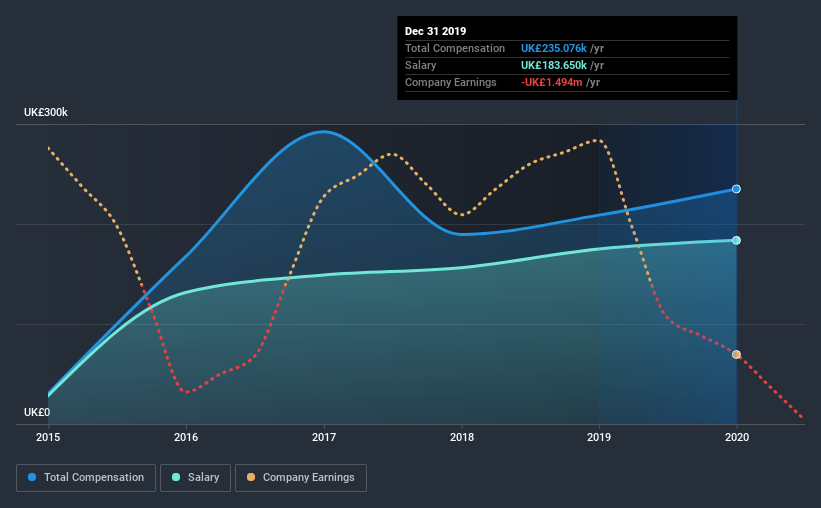The height and width of the screenshot is (508, 821).
Task: Click the UK£183.650k salary value
Action: (x=553, y=65)
